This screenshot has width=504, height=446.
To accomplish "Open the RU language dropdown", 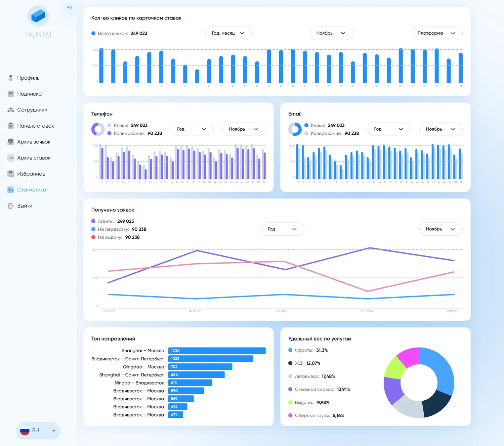I will 38,431.
